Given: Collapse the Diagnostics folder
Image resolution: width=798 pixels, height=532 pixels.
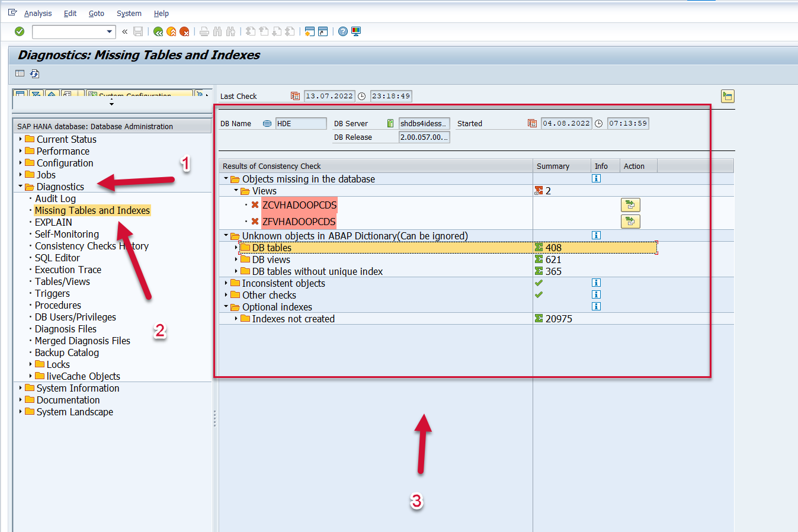Looking at the screenshot, I should pos(21,187).
